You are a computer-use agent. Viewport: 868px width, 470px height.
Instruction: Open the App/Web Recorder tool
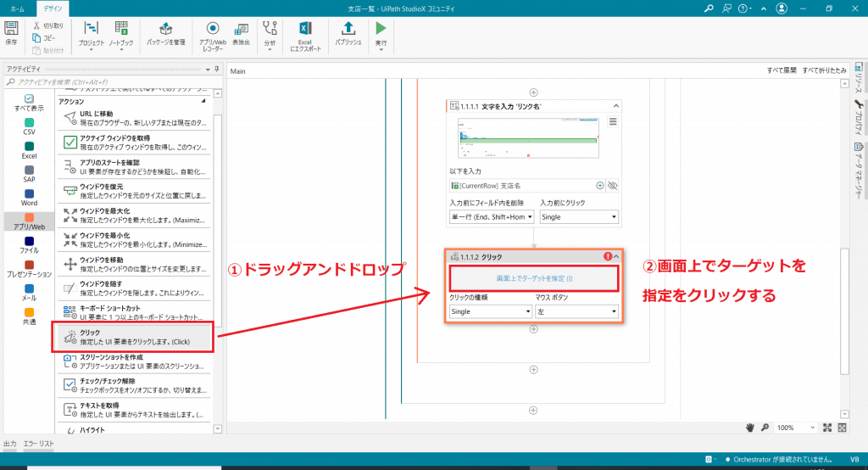(x=212, y=33)
